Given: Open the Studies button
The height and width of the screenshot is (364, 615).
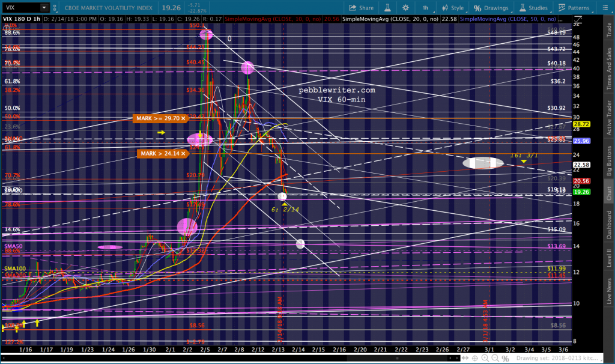Looking at the screenshot, I should point(533,8).
